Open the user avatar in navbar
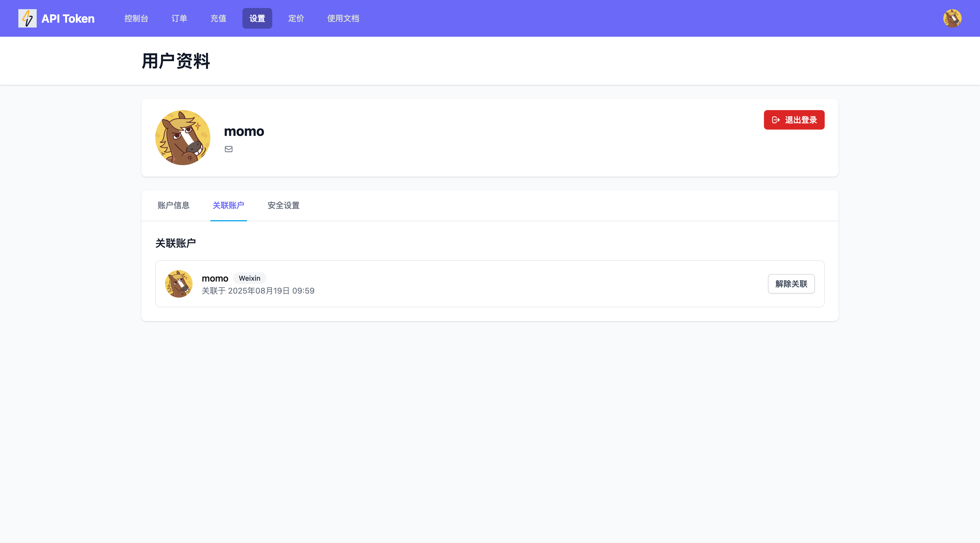Viewport: 980px width, 543px height. [x=952, y=18]
